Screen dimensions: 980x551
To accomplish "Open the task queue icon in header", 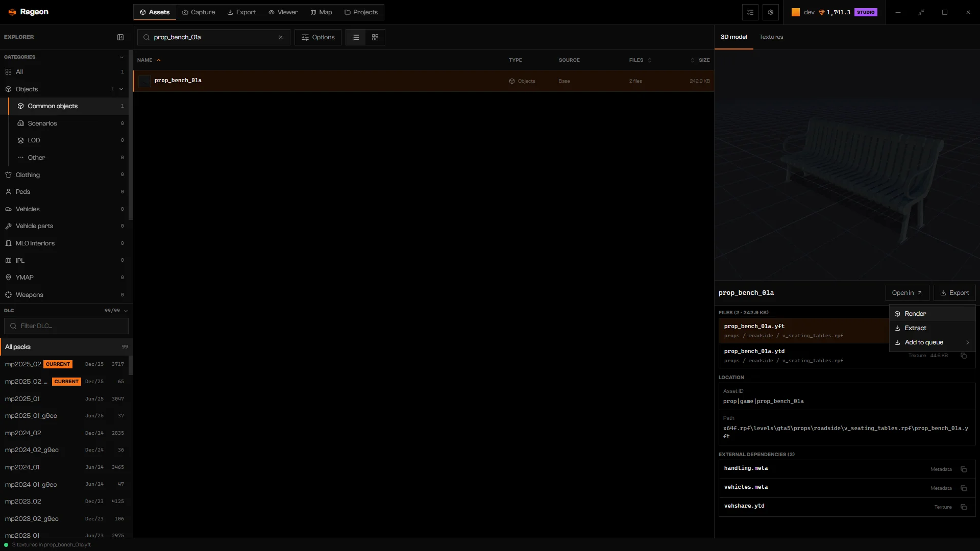I will [750, 12].
